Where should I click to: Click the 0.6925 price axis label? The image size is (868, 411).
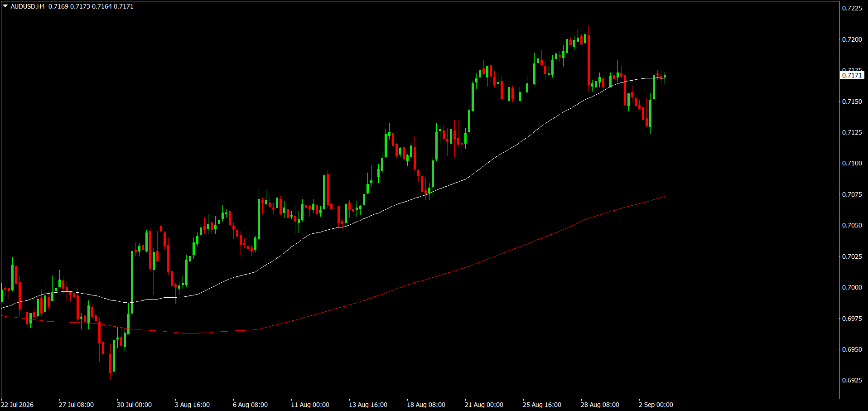coord(852,380)
